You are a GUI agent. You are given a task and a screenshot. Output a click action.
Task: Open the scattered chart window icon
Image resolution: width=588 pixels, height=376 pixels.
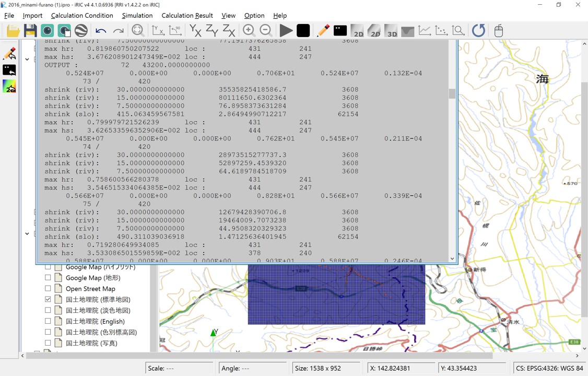coord(441,30)
